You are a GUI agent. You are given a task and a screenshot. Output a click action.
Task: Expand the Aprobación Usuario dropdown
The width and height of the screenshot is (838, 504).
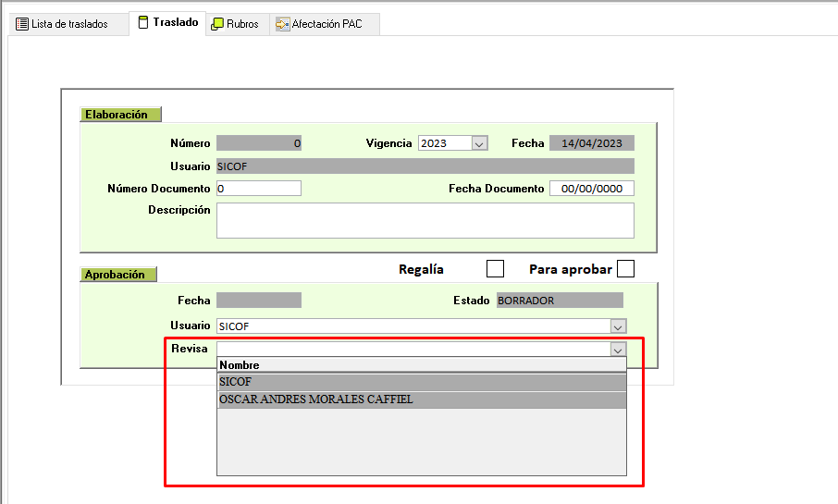pyautogui.click(x=618, y=326)
